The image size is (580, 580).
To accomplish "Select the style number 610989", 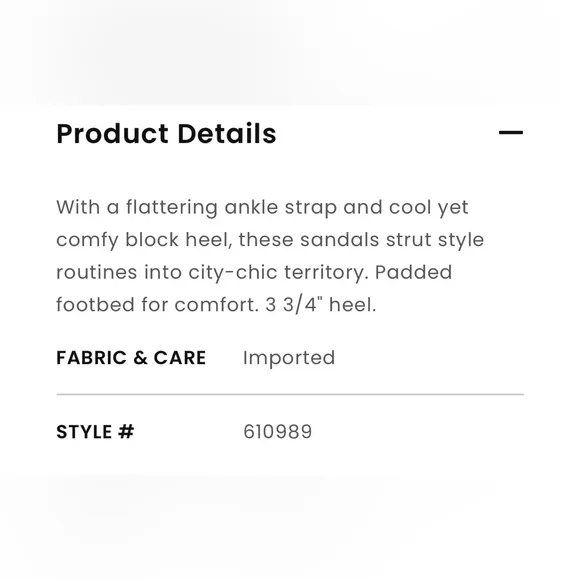I will [278, 432].
